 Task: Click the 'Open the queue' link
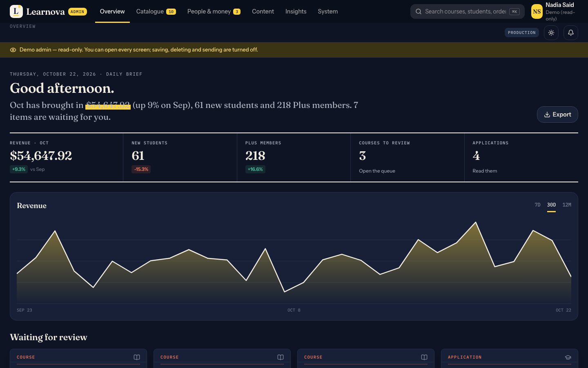point(377,171)
